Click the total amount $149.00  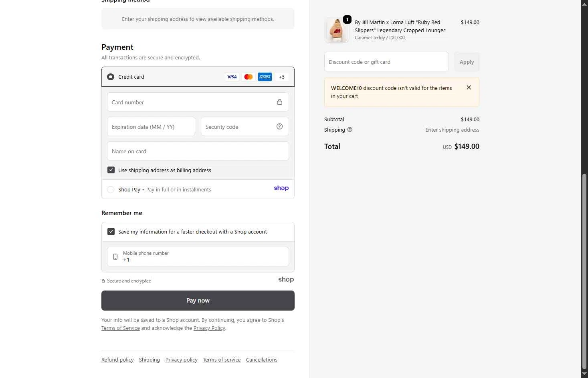pos(467,146)
